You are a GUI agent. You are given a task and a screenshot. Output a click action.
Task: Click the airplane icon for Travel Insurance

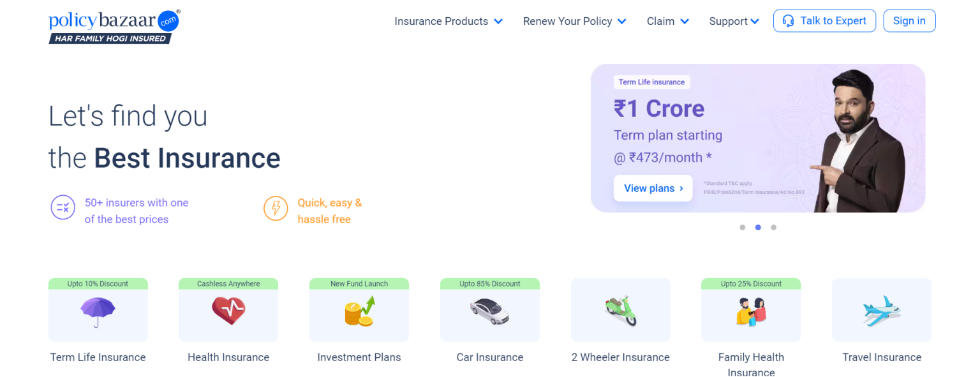coord(882,309)
